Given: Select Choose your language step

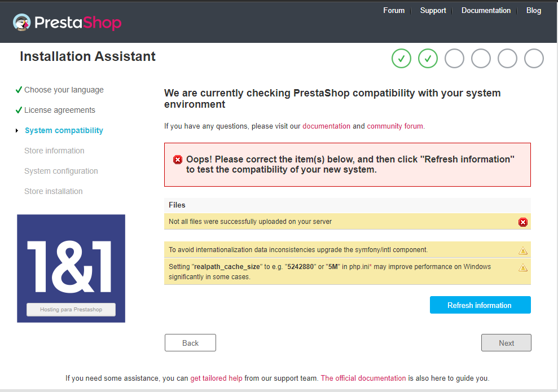Looking at the screenshot, I should [64, 90].
